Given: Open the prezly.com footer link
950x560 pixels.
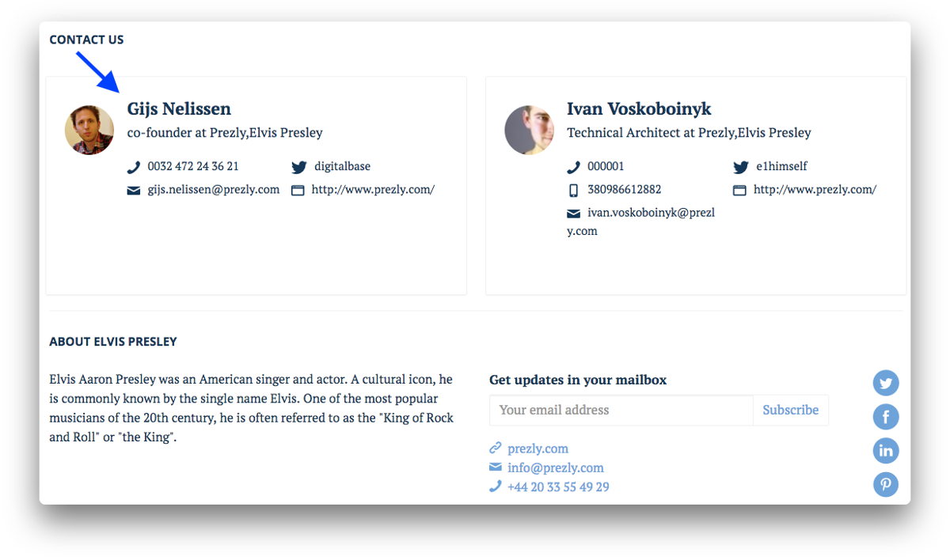Looking at the screenshot, I should click(x=538, y=448).
